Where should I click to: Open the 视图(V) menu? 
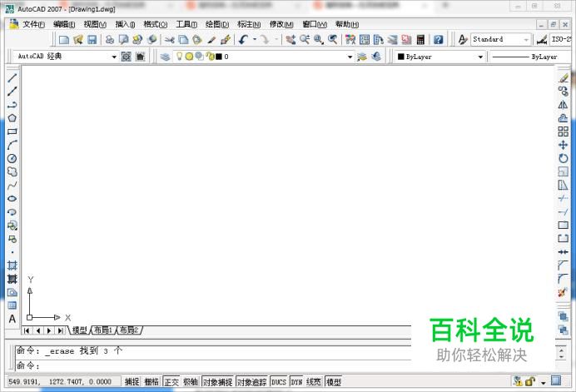tap(95, 24)
